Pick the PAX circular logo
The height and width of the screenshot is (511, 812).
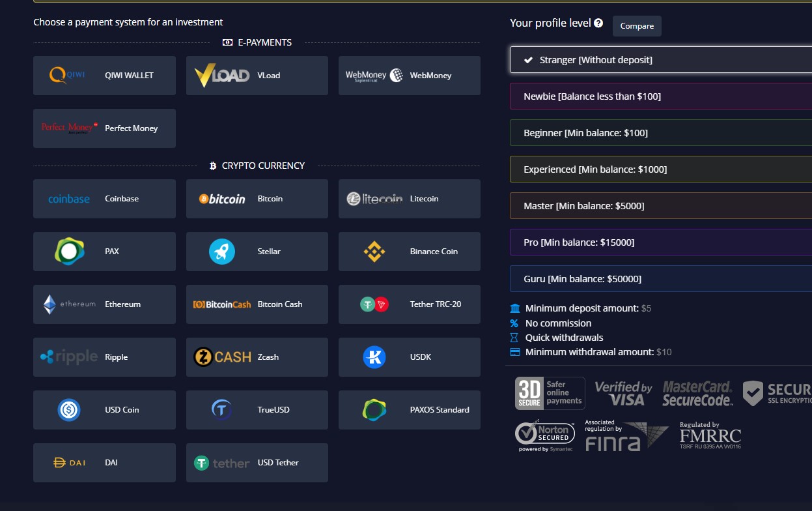click(69, 252)
